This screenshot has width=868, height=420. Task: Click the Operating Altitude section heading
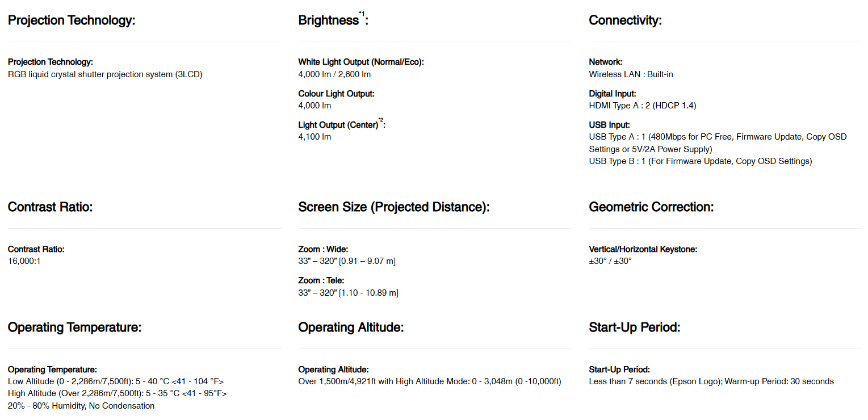point(351,327)
